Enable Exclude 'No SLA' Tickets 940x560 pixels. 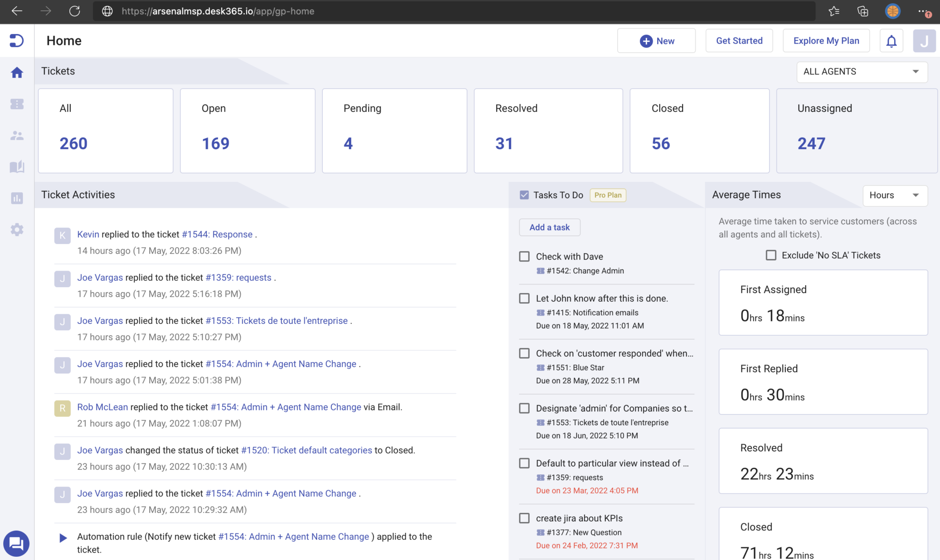770,255
